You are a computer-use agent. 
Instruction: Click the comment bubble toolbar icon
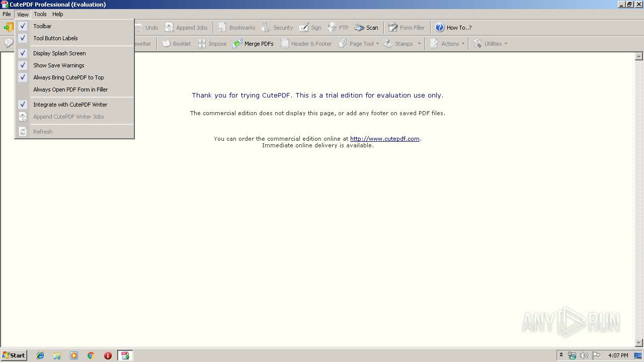tap(9, 43)
